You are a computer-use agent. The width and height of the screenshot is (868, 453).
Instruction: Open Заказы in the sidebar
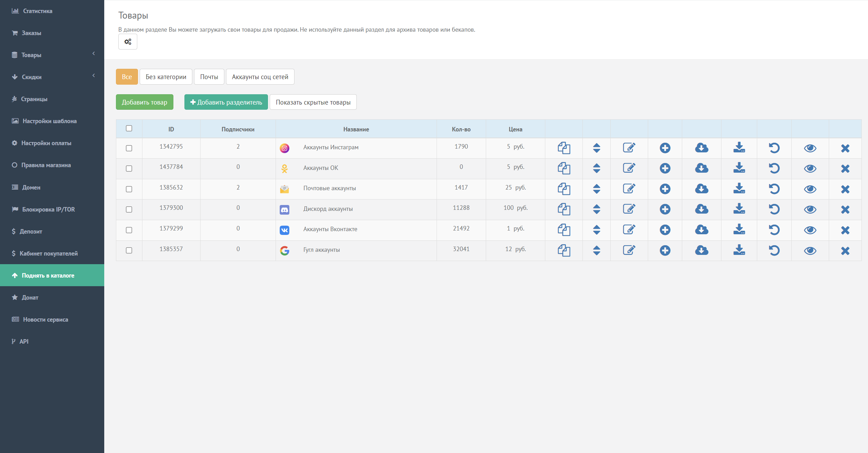tap(52, 33)
